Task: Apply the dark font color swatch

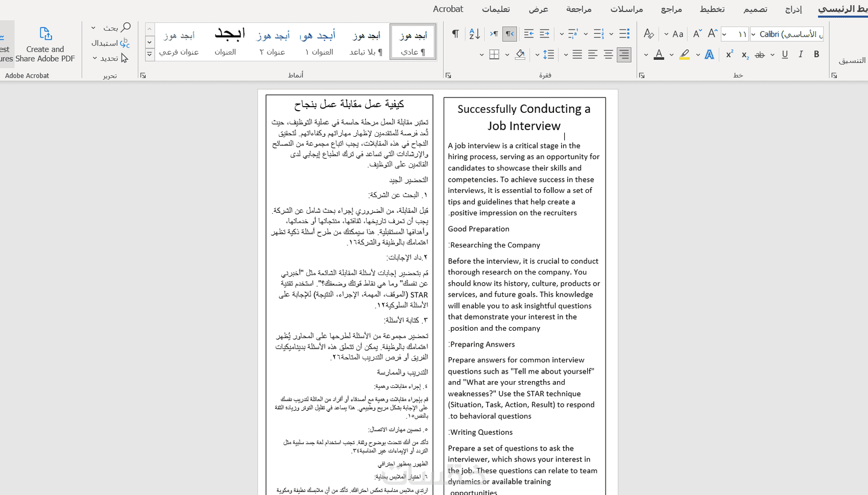Action: pyautogui.click(x=659, y=55)
